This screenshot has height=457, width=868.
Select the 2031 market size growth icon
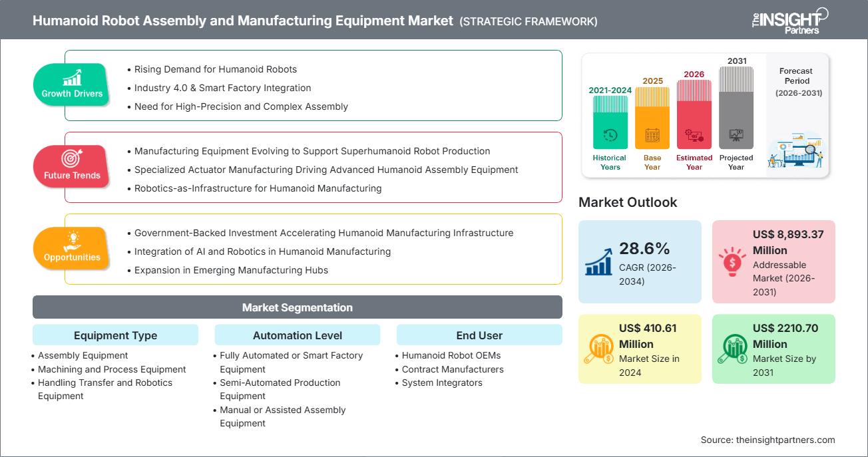coord(734,349)
